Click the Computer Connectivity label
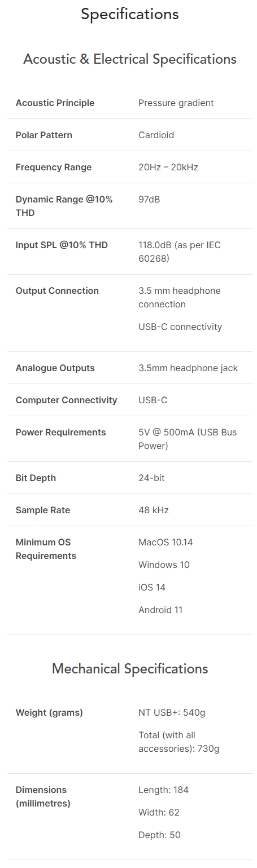257x868 pixels. click(66, 400)
